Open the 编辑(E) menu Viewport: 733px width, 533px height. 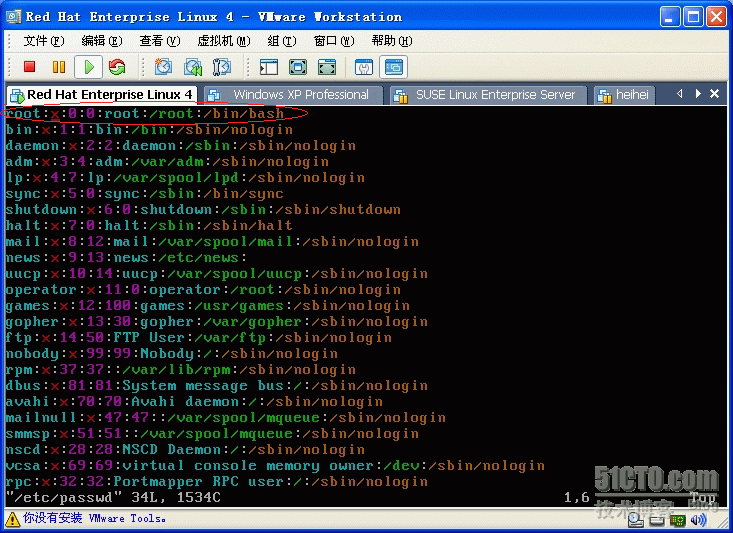click(x=101, y=41)
